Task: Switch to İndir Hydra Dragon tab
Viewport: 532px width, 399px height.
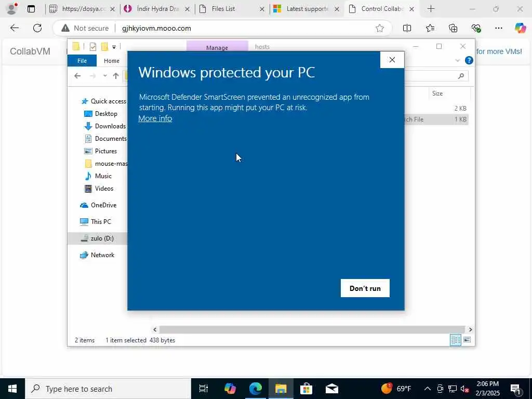Action: [157, 9]
